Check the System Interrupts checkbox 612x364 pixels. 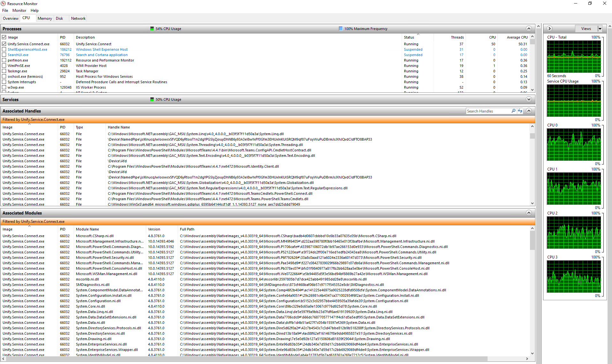[4, 82]
